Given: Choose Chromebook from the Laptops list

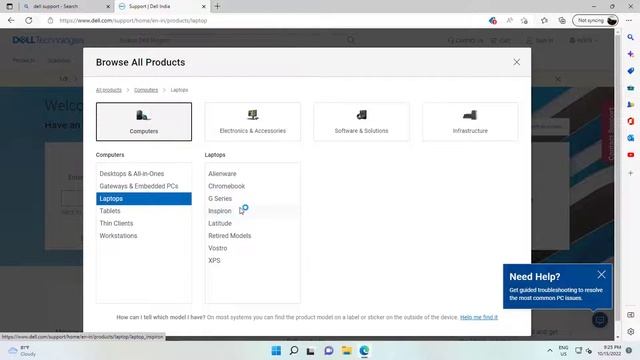Looking at the screenshot, I should point(253,186).
